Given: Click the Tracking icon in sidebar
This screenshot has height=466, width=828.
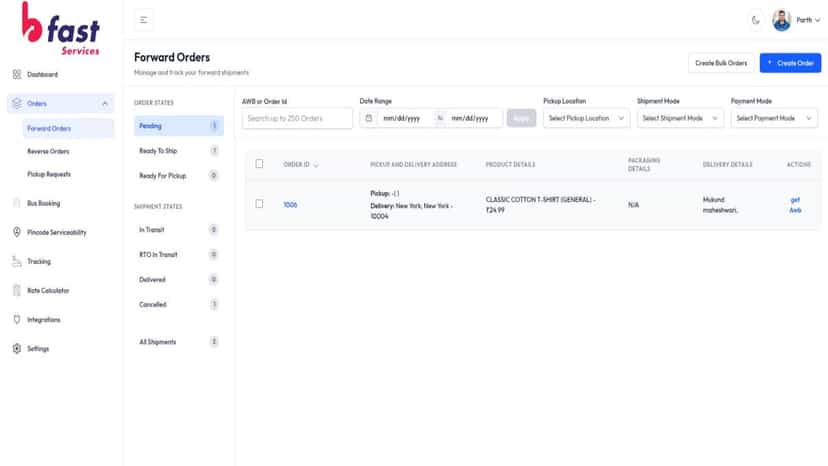Looking at the screenshot, I should (x=17, y=261).
